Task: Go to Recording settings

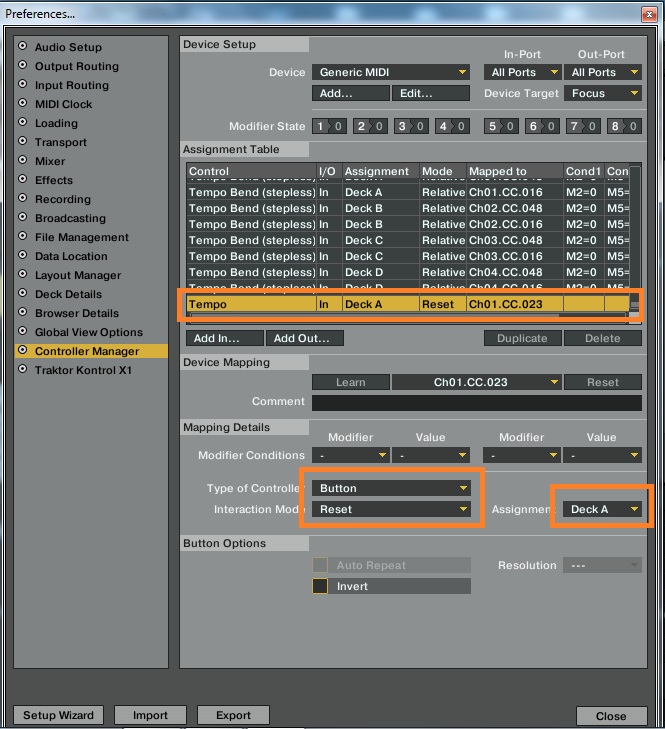Action: point(63,199)
